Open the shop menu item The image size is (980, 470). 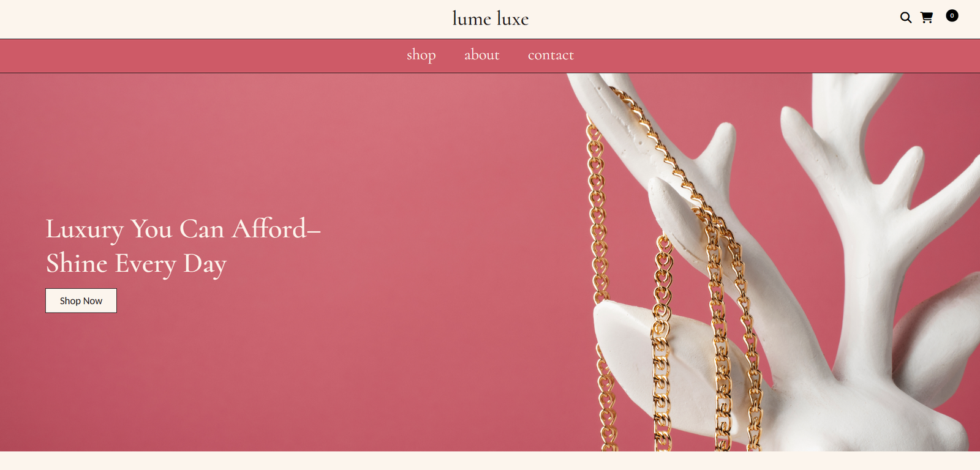[421, 55]
